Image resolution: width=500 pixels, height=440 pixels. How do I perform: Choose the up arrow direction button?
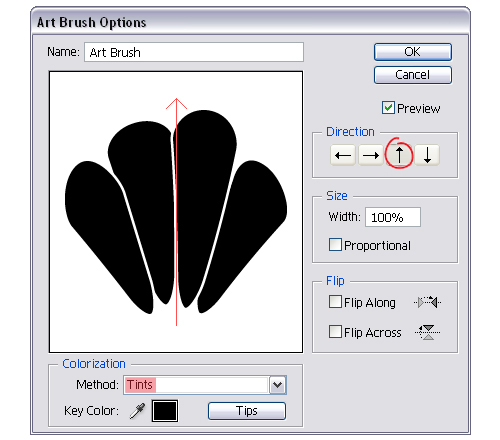[399, 155]
